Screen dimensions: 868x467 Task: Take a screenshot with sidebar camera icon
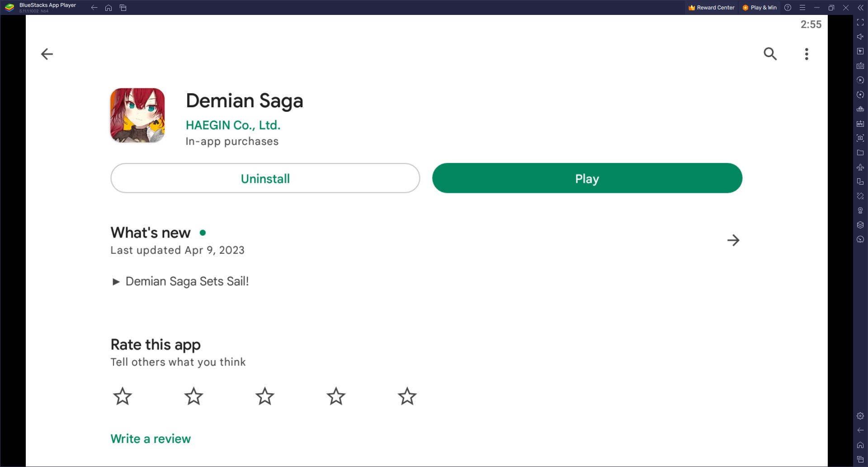pos(860,138)
